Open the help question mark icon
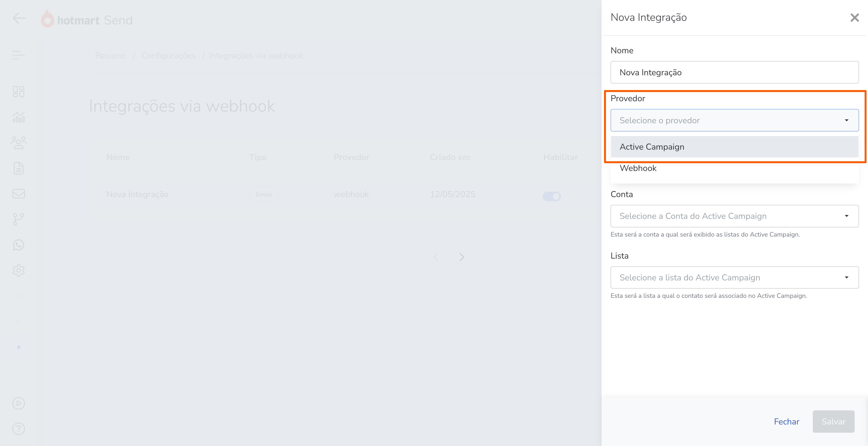Viewport: 868px width, 446px height. [x=19, y=429]
